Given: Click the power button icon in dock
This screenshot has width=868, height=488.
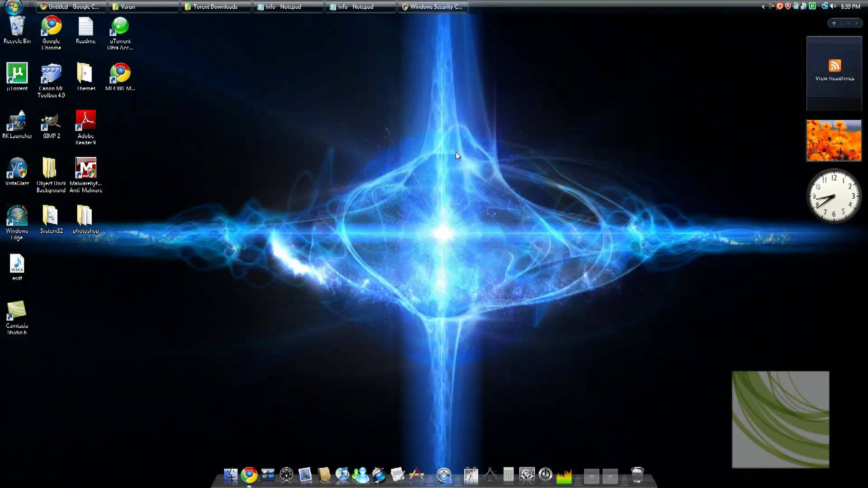Looking at the screenshot, I should pyautogui.click(x=546, y=474).
